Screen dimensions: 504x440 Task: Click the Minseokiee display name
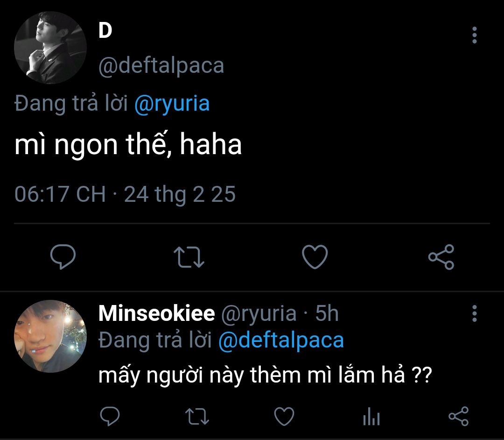point(156,314)
